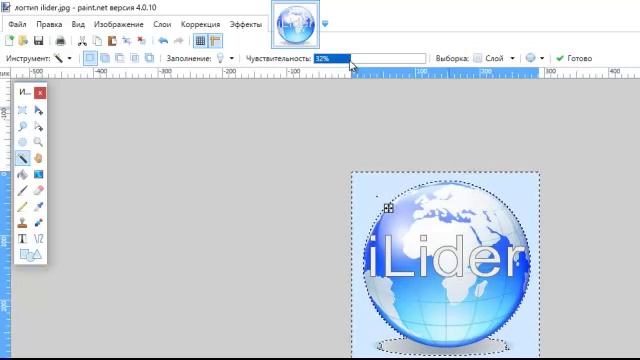Choose the Recolor tool
The width and height of the screenshot is (640, 360).
[x=38, y=222]
